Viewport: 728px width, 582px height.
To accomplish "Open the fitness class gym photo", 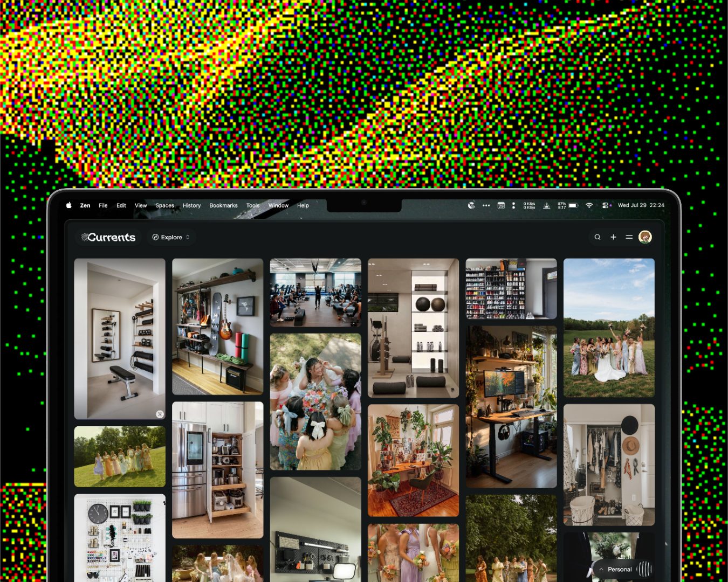I will click(x=315, y=293).
